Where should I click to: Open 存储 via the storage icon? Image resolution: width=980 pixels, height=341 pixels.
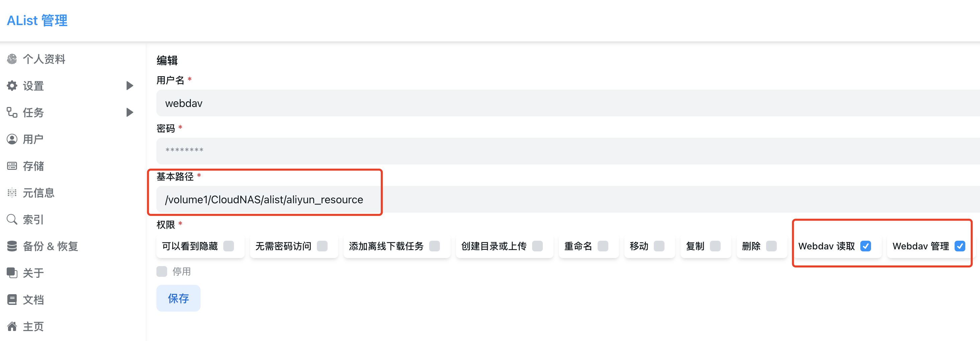coord(12,166)
